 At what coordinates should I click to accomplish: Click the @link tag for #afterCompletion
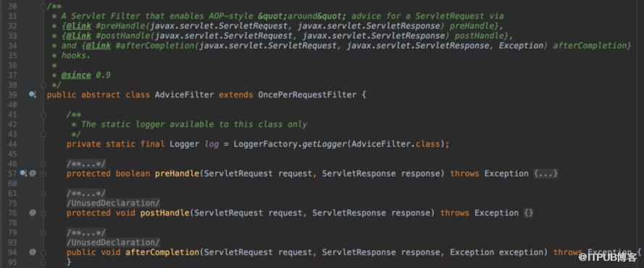[x=99, y=46]
